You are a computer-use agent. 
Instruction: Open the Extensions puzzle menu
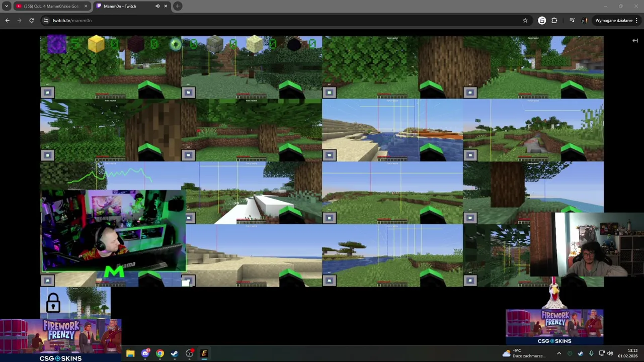click(x=554, y=20)
